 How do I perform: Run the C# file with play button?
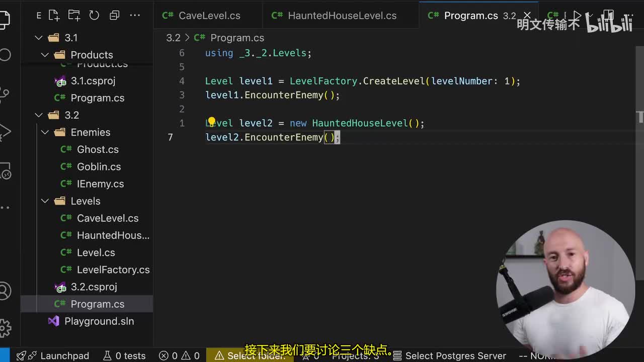coord(577,16)
